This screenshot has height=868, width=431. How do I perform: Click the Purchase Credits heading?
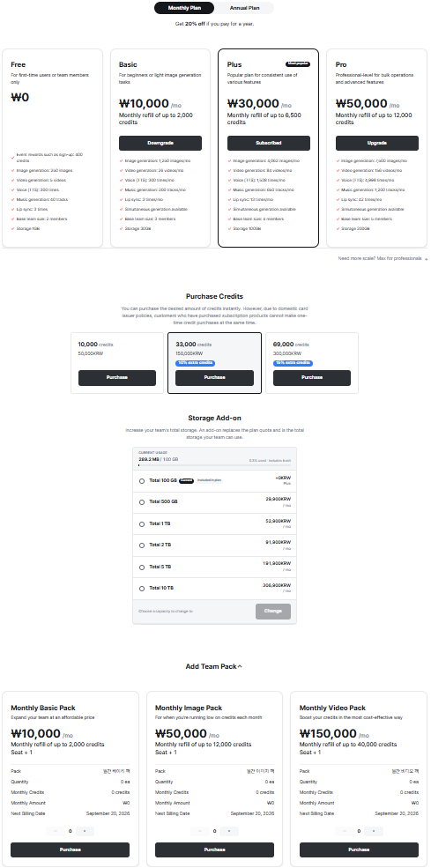click(214, 296)
